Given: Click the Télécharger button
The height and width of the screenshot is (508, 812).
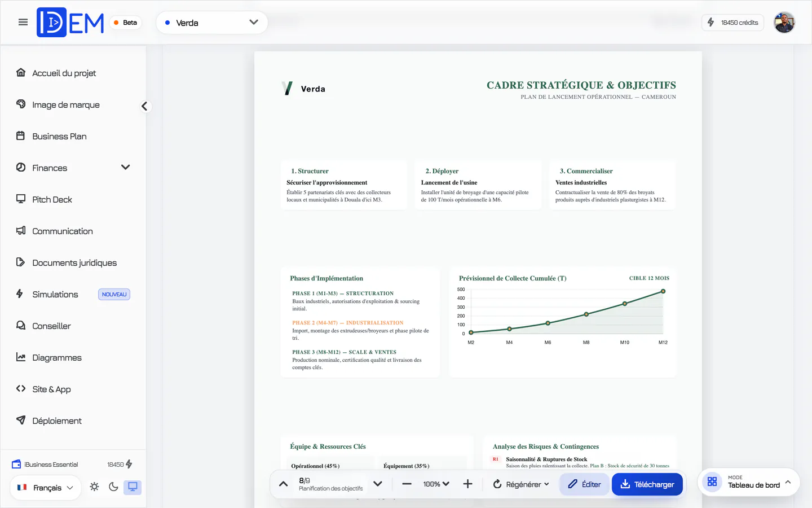Looking at the screenshot, I should (x=647, y=484).
